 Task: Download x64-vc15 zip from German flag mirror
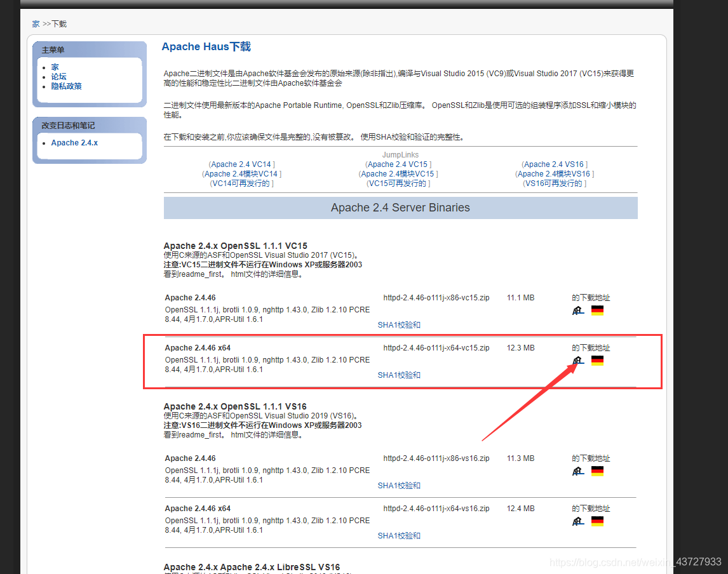click(x=597, y=361)
